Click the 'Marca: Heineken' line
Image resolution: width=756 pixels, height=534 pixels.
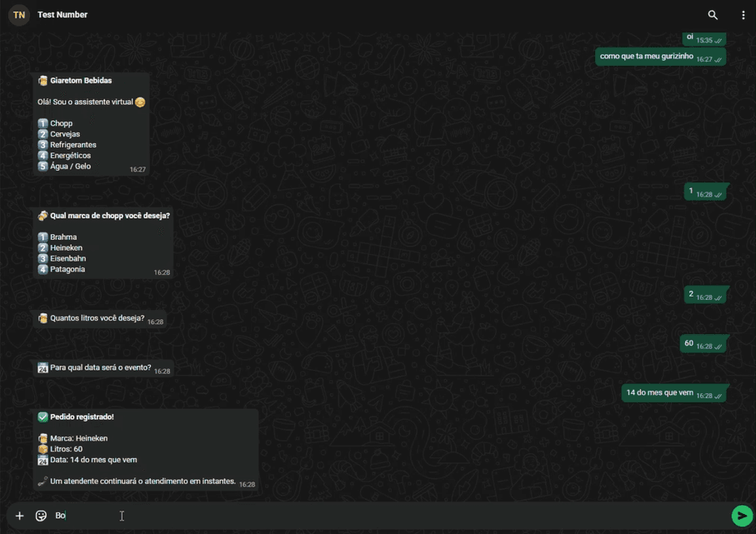click(78, 438)
